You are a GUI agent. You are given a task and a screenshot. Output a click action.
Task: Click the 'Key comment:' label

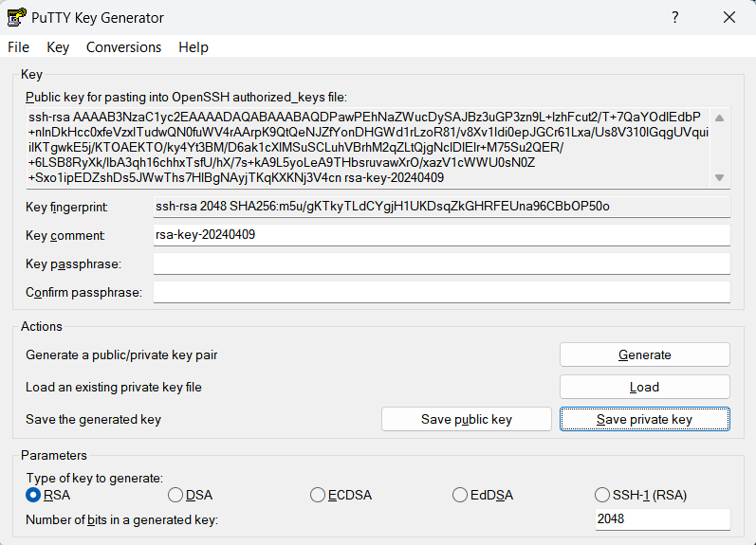click(x=65, y=236)
